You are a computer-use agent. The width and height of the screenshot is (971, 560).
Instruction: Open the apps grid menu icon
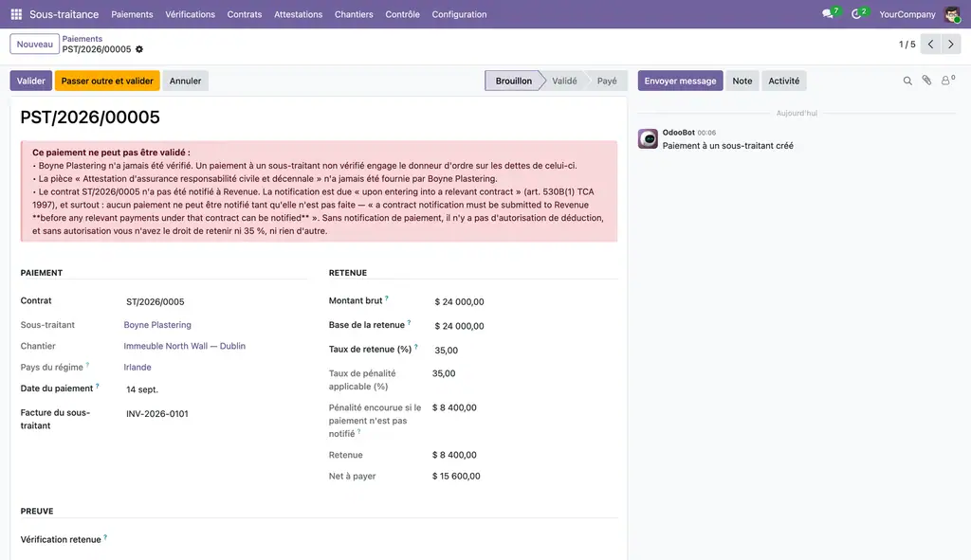pyautogui.click(x=16, y=14)
